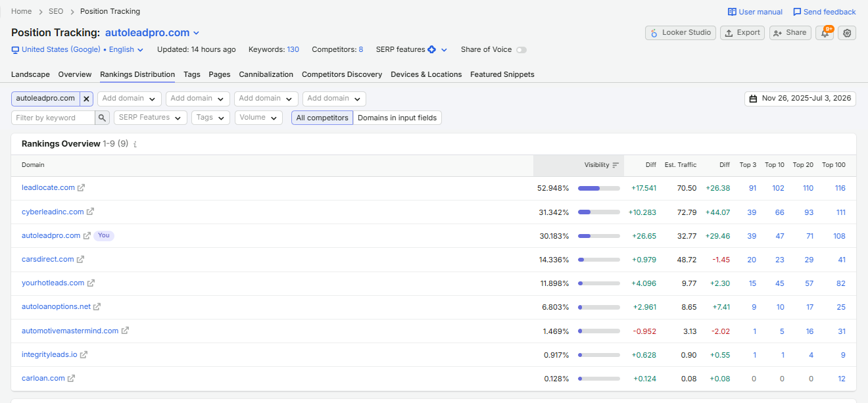Select All competitors option
Viewport: 868px width, 403px height.
coord(322,118)
